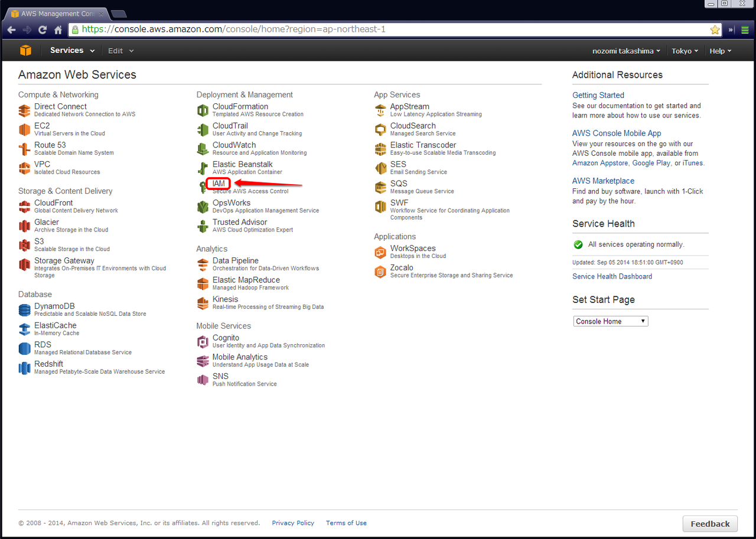The image size is (756, 539).
Task: Open the Chrome menu button
Action: 745,30
